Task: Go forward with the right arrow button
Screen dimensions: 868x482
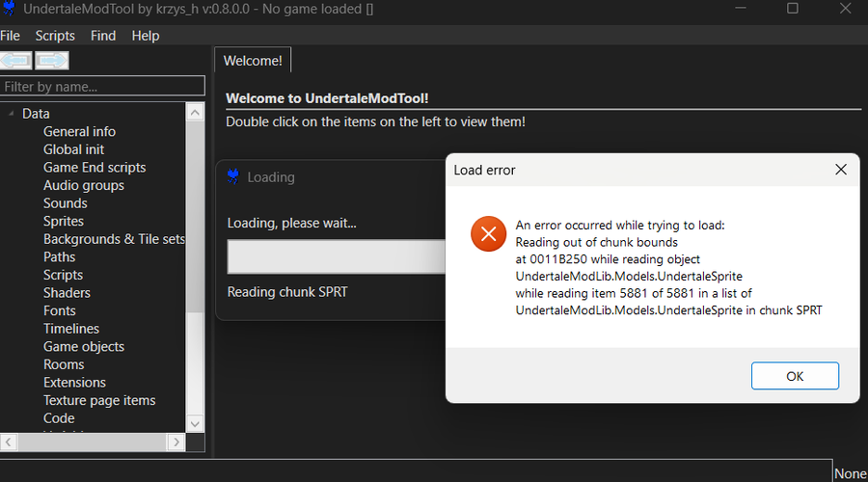Action: (52, 61)
